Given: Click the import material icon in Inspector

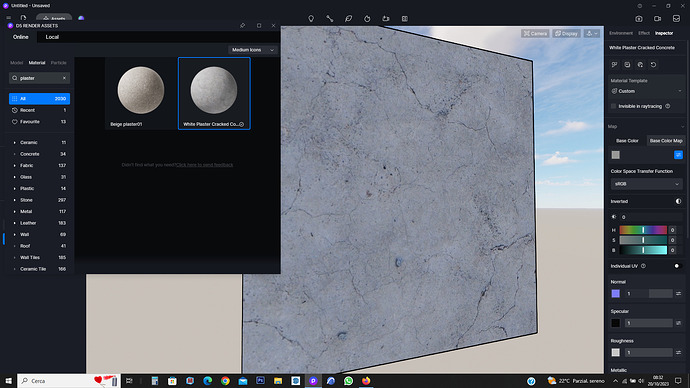Looking at the screenshot, I should [640, 65].
